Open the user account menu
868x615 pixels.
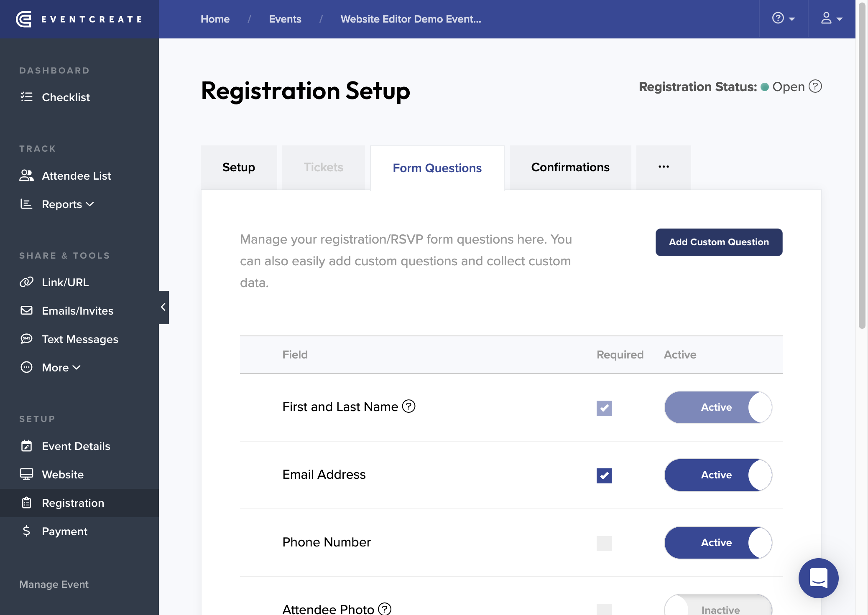pos(831,19)
